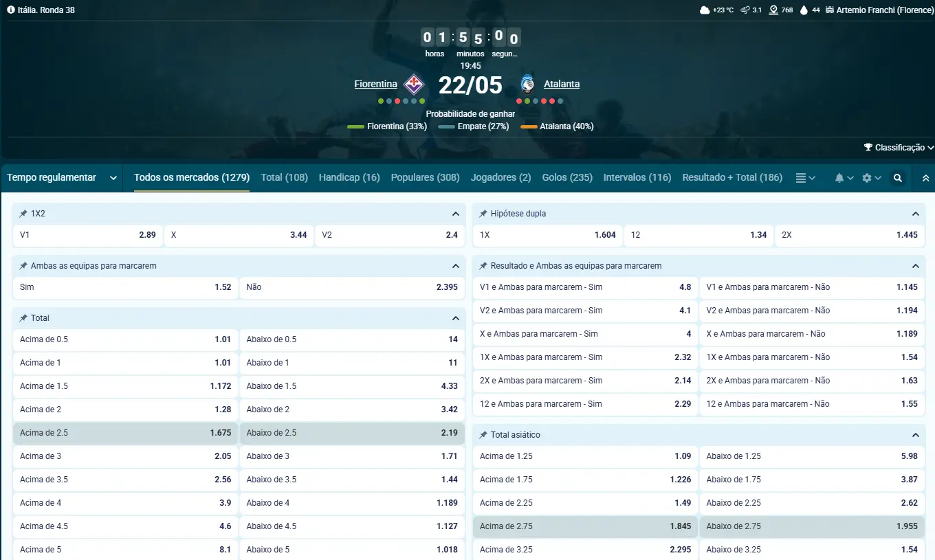This screenshot has width=935, height=560.
Task: Pick Sim for both teams scoring
Action: point(126,287)
